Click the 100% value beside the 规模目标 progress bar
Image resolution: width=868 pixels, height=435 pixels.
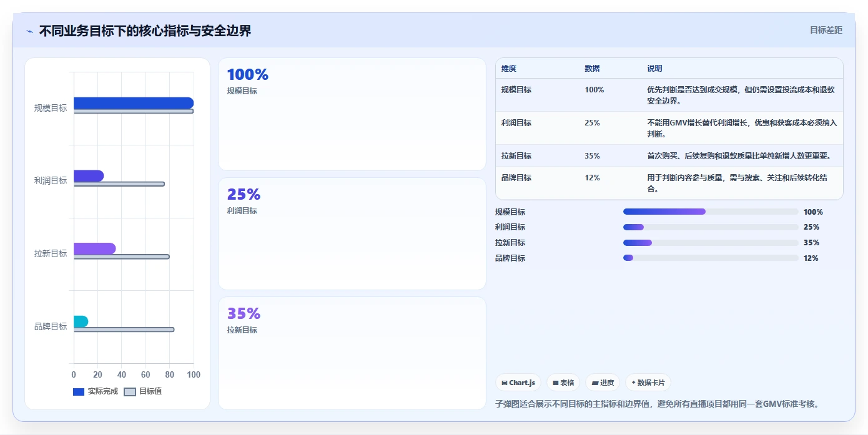point(813,212)
